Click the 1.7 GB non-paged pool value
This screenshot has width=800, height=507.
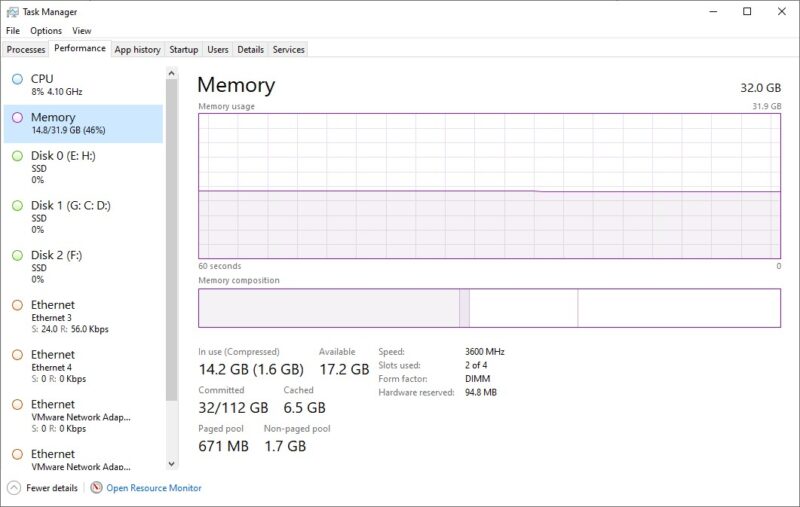pos(285,446)
